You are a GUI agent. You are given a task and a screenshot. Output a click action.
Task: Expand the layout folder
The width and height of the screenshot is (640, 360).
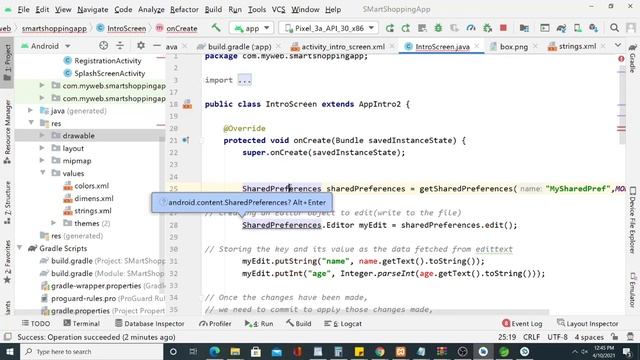tap(42, 148)
